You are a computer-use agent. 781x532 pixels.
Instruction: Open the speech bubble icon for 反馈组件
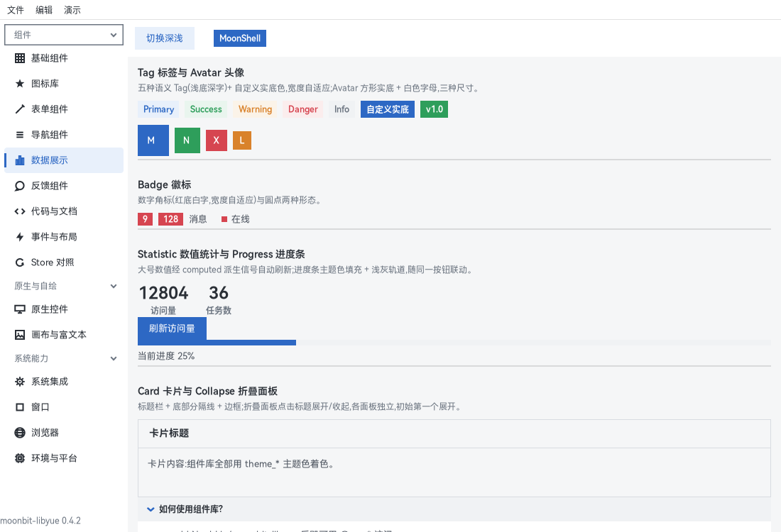coord(20,186)
